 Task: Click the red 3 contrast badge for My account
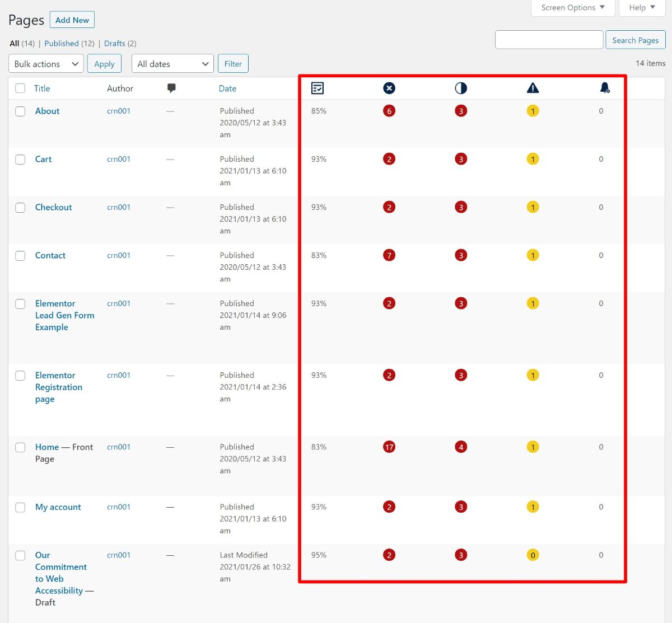pos(461,507)
